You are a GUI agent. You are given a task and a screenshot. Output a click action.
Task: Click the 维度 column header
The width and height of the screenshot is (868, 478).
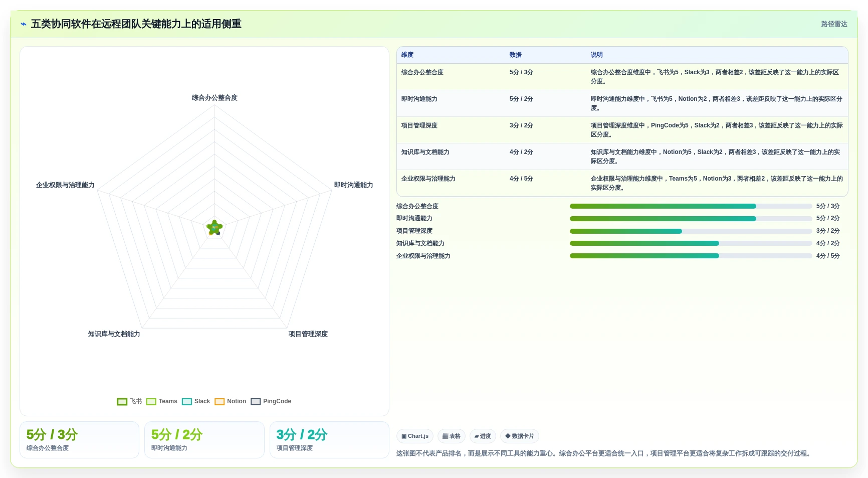407,55
